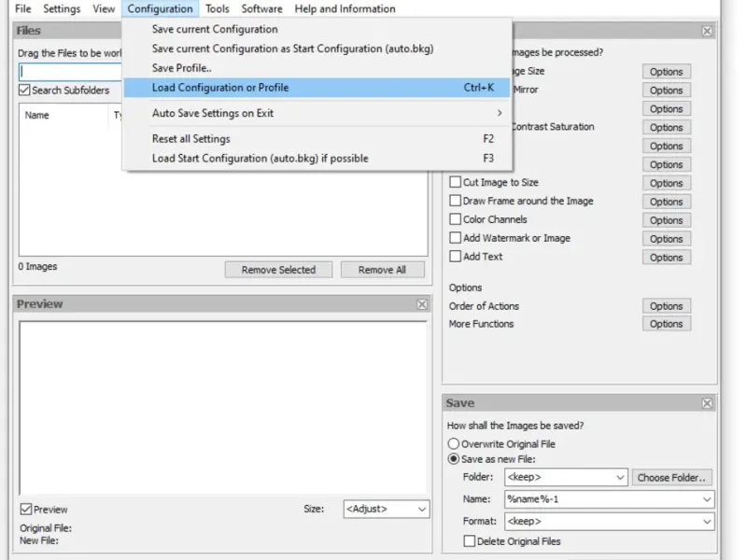This screenshot has width=747, height=560.
Task: Close the Preview panel
Action: 422,304
